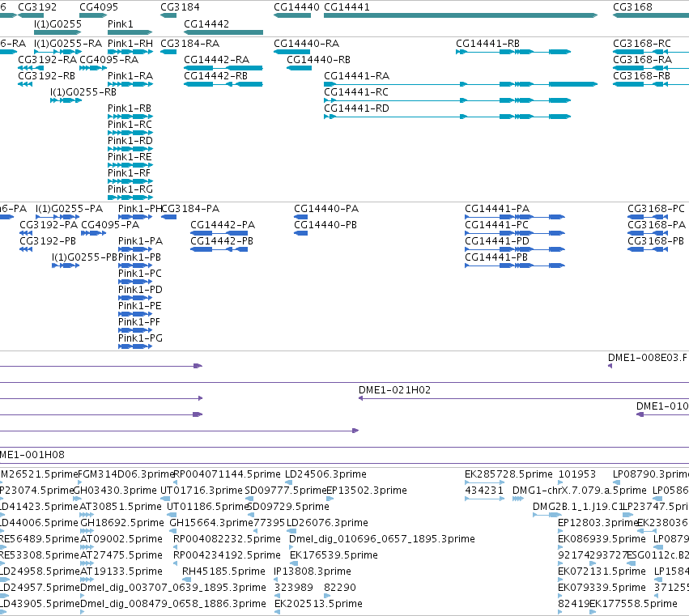Select the CG14442 gene bar
Image resolution: width=689 pixels, height=616 pixels.
223,32
